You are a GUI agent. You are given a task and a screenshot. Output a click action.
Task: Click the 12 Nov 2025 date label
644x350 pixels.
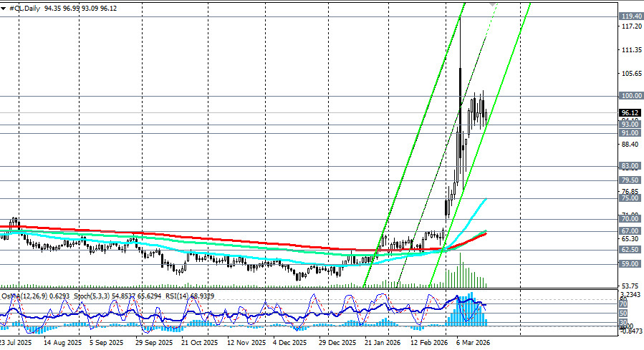click(x=246, y=343)
